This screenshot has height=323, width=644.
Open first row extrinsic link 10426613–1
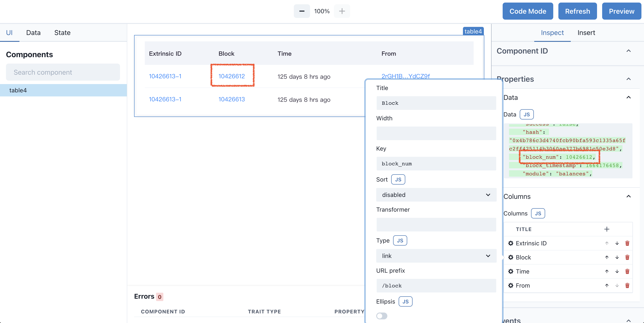pos(165,76)
